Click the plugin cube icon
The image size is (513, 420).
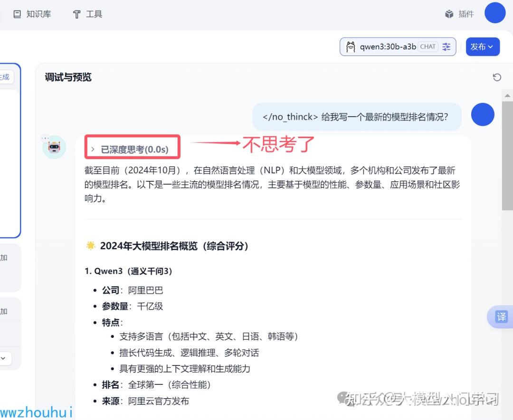coord(449,14)
